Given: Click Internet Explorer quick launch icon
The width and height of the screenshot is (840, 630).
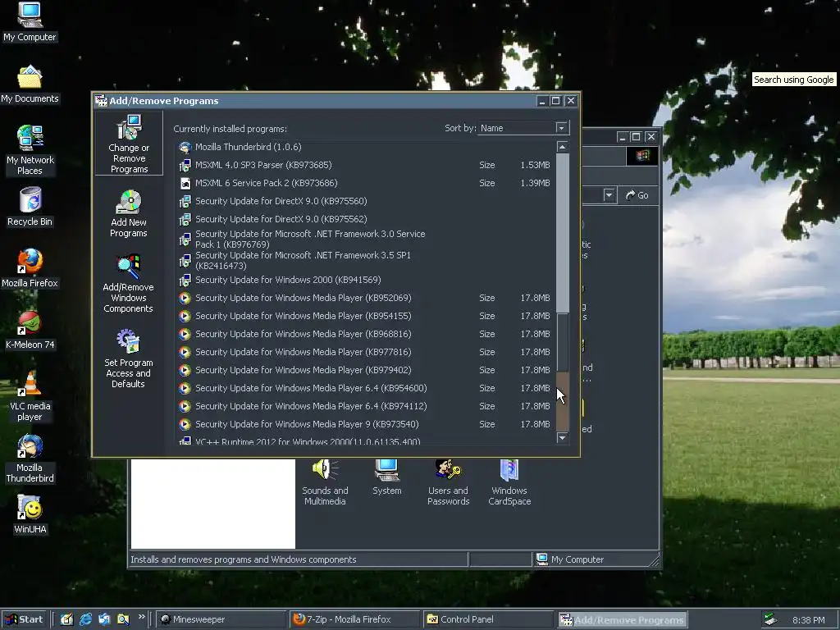Looking at the screenshot, I should click(x=85, y=619).
